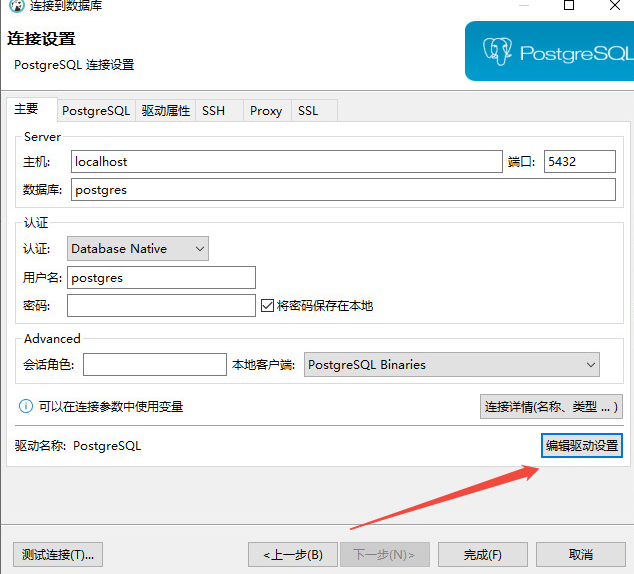This screenshot has width=634, height=574.
Task: Click the 完成(F) button
Action: (x=483, y=555)
